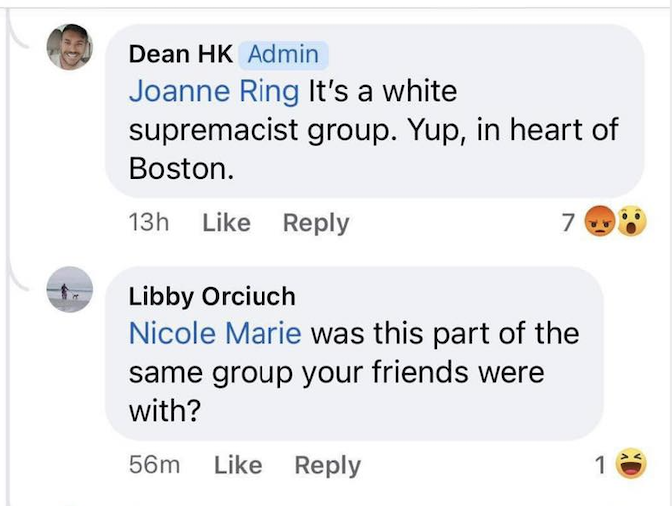
Task: Click the Admin badge next to Dean HK
Action: click(x=284, y=54)
